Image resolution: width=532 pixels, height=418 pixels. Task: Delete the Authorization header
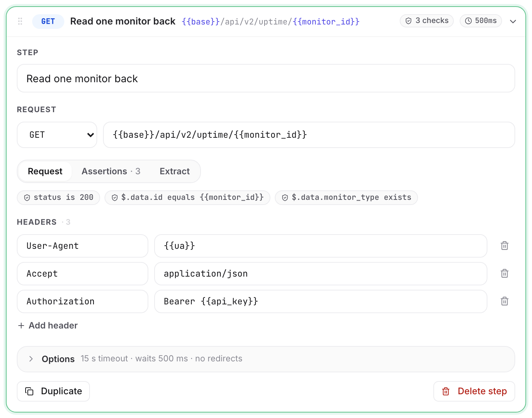[x=505, y=301]
